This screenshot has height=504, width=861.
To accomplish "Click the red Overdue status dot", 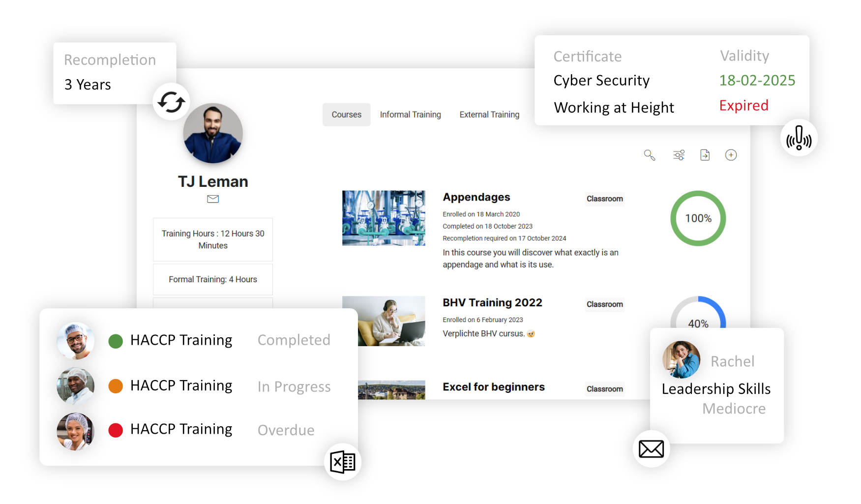I will click(x=116, y=430).
